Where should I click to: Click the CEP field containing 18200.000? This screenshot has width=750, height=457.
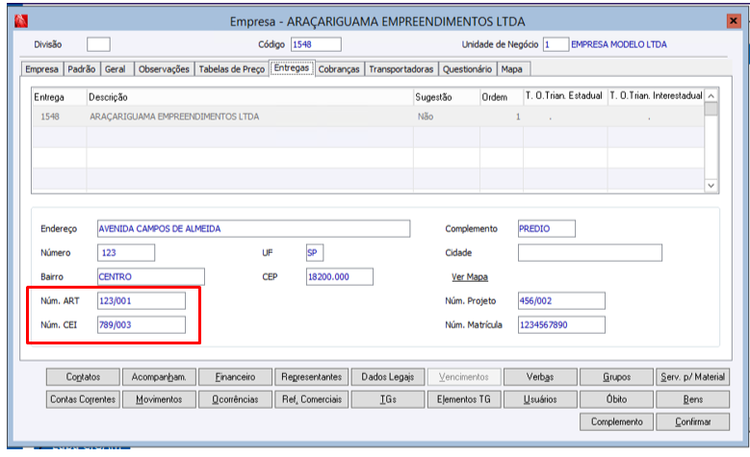pos(340,277)
